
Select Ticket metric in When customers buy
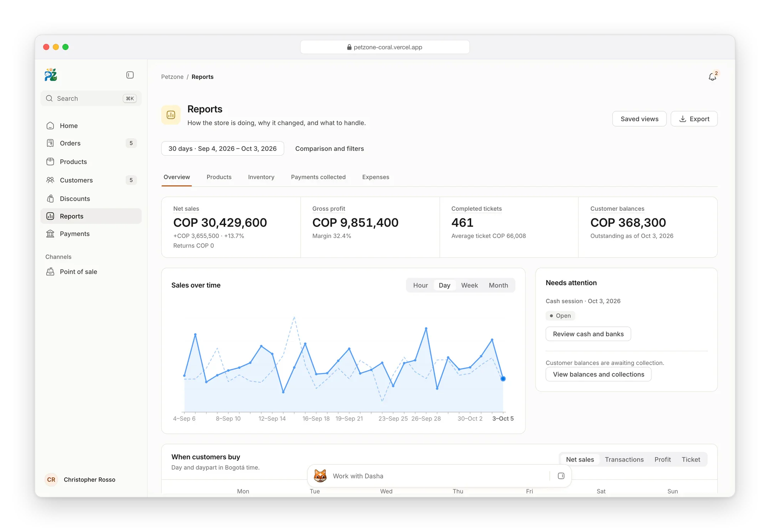(691, 459)
